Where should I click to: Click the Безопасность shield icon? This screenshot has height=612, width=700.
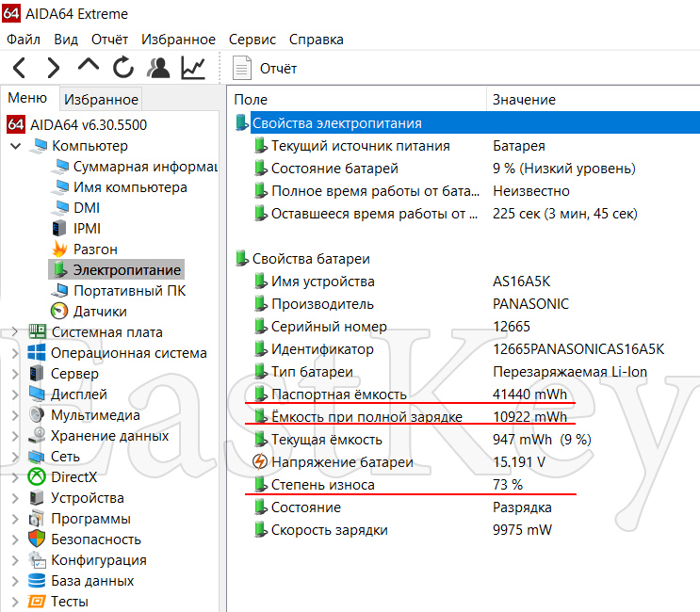37,539
